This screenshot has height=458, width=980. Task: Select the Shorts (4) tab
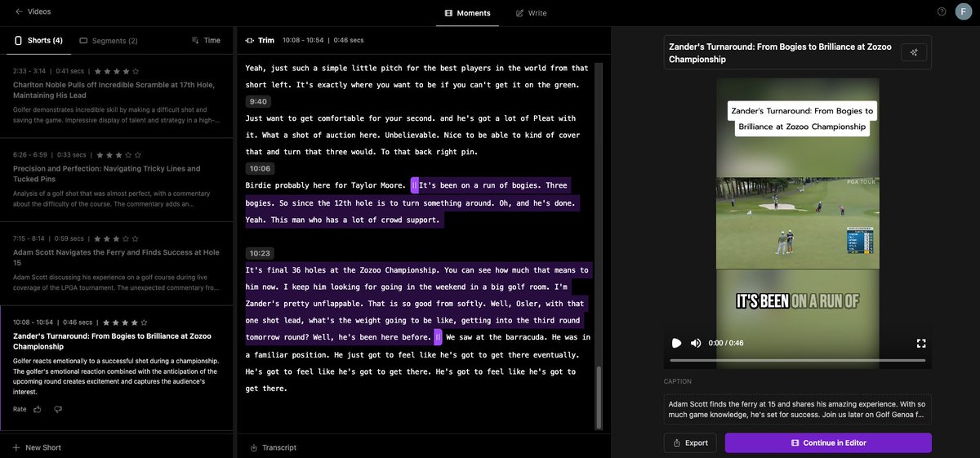pos(38,40)
